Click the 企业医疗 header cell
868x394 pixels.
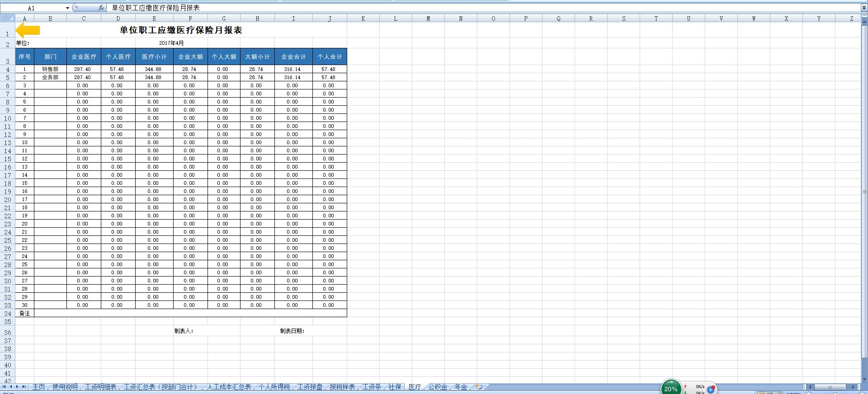tap(84, 56)
